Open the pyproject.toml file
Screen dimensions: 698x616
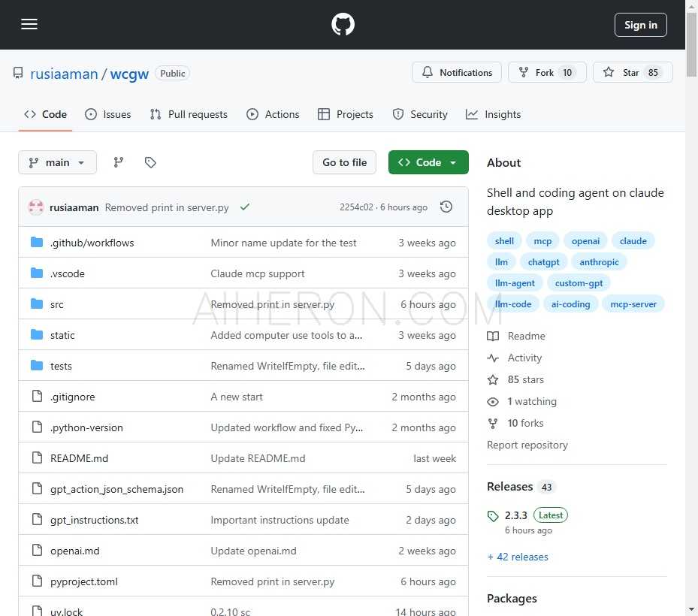(x=84, y=581)
